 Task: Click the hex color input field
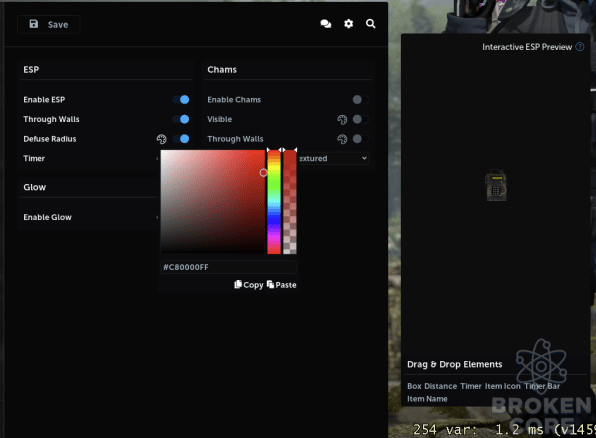coord(228,267)
